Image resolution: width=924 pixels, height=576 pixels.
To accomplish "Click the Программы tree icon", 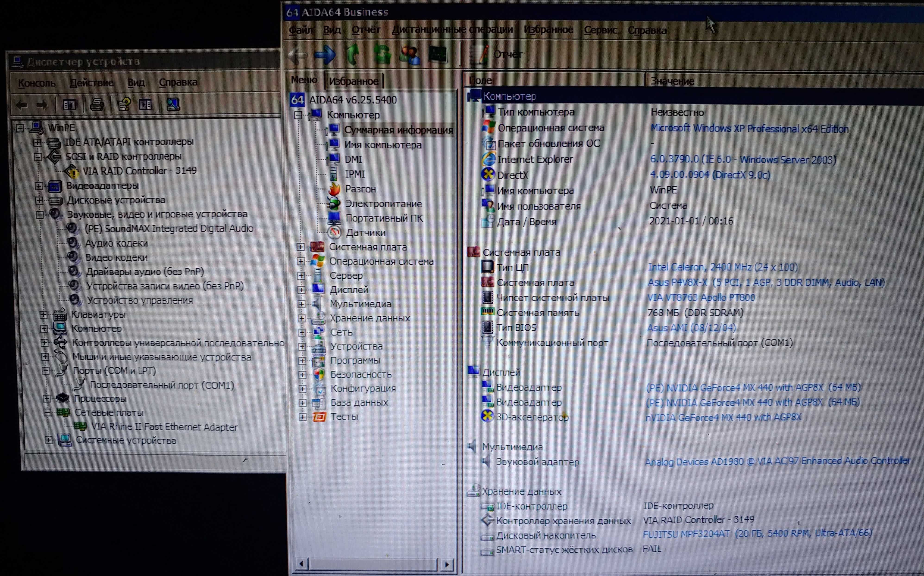I will tap(318, 360).
